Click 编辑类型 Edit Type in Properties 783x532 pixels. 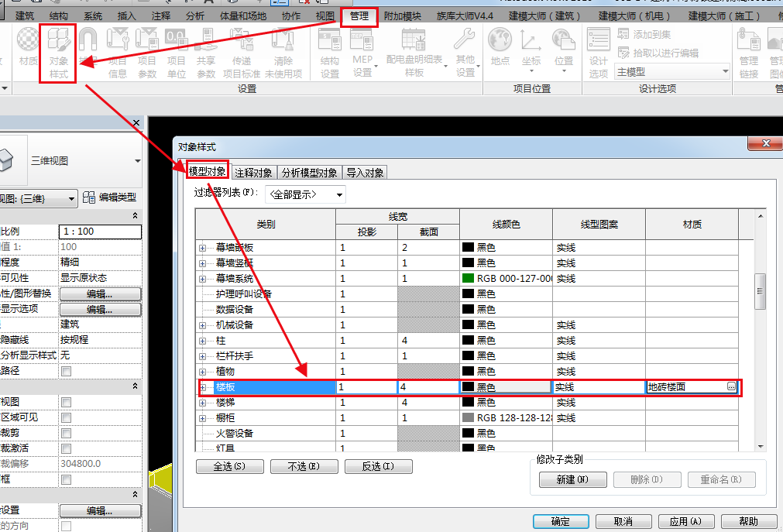[x=109, y=197]
